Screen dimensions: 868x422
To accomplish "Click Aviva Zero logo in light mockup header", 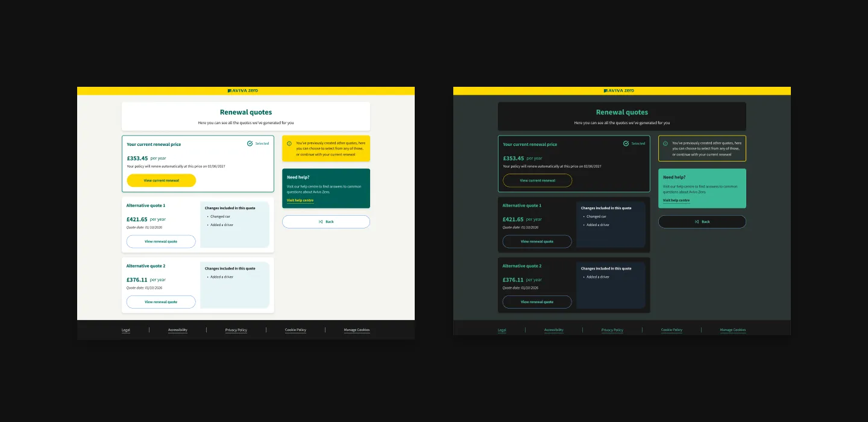I will tap(243, 90).
